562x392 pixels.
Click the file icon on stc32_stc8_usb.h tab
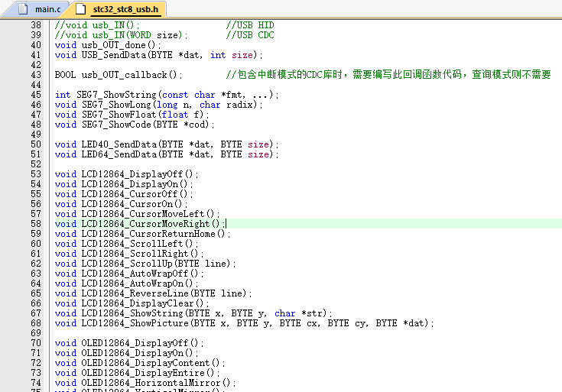81,9
